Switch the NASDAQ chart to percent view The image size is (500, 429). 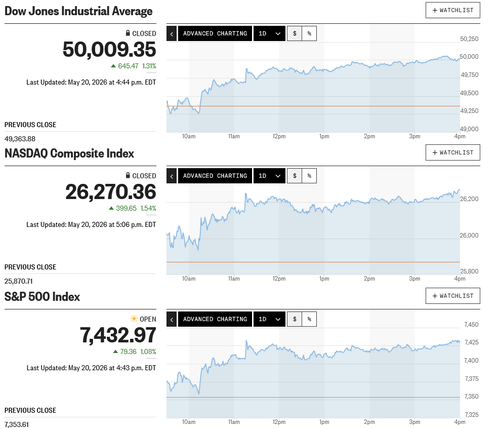point(309,176)
